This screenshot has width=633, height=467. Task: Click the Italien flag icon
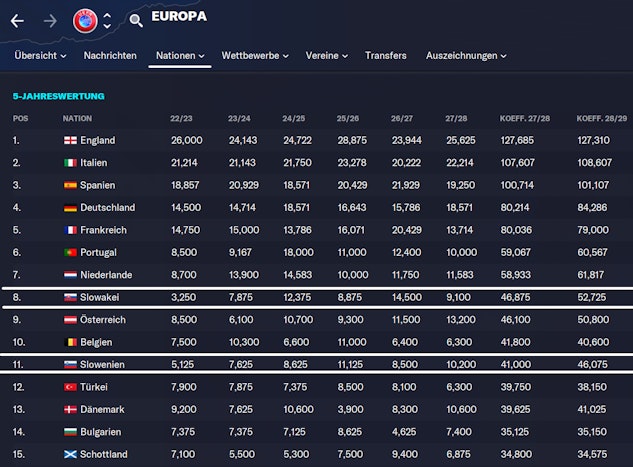click(x=70, y=163)
